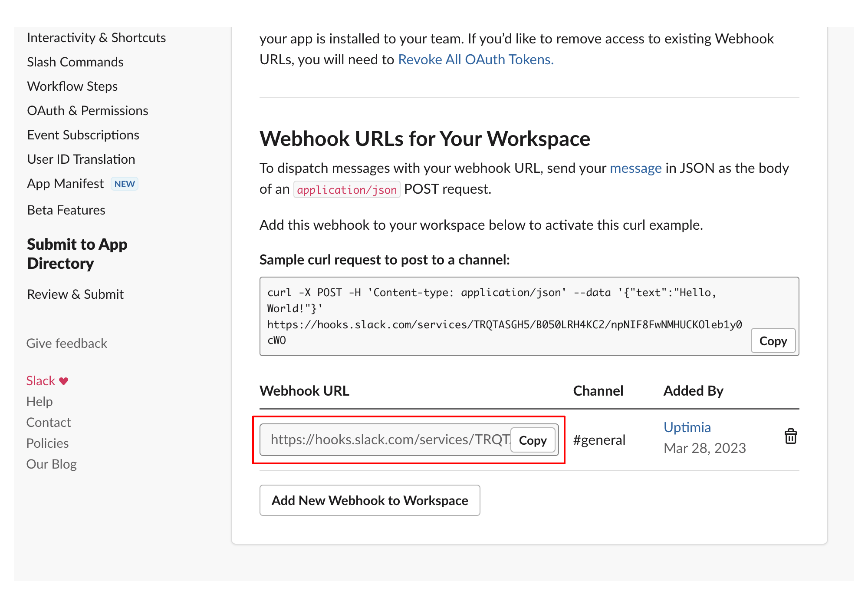Select Event Subscriptions in sidebar
The width and height of the screenshot is (868, 608).
83,135
